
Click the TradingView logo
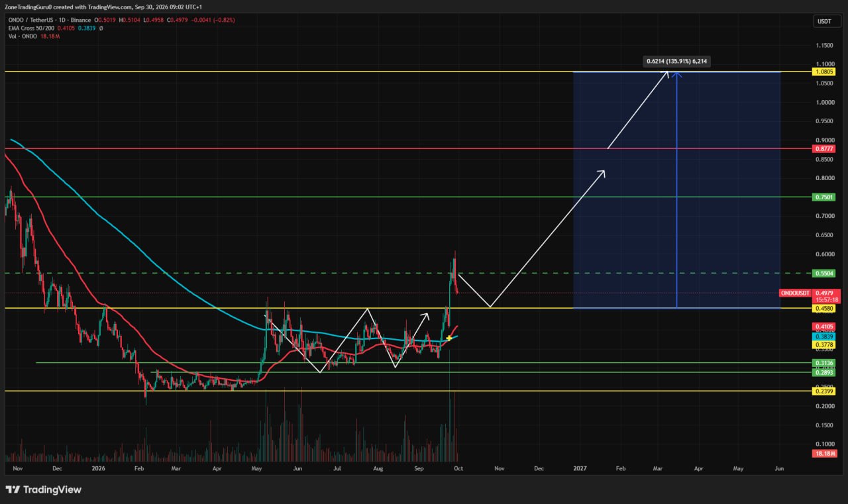pyautogui.click(x=43, y=489)
